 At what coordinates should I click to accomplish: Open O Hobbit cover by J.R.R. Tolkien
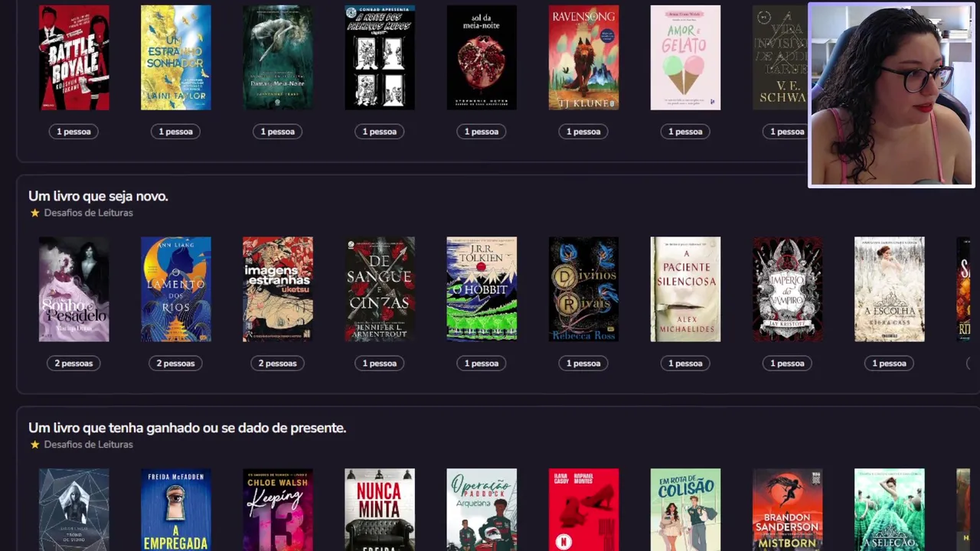point(482,289)
